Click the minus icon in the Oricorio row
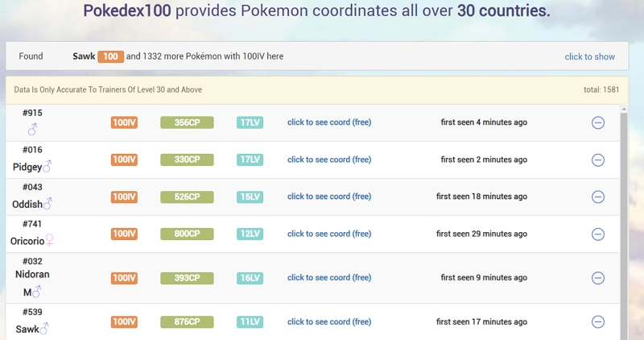Viewport: 644px width, 340px height. (598, 234)
